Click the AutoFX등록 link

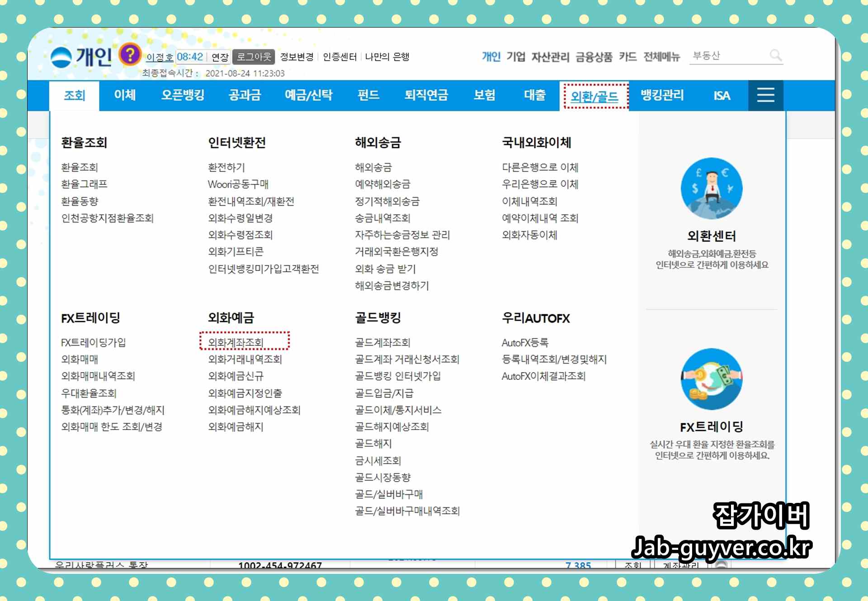(x=525, y=342)
